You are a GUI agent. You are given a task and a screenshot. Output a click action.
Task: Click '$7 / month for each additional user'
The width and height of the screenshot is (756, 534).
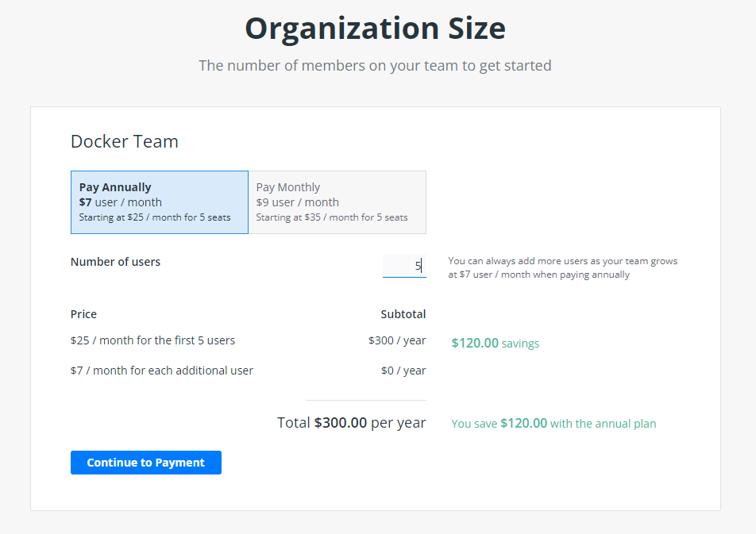coord(162,371)
